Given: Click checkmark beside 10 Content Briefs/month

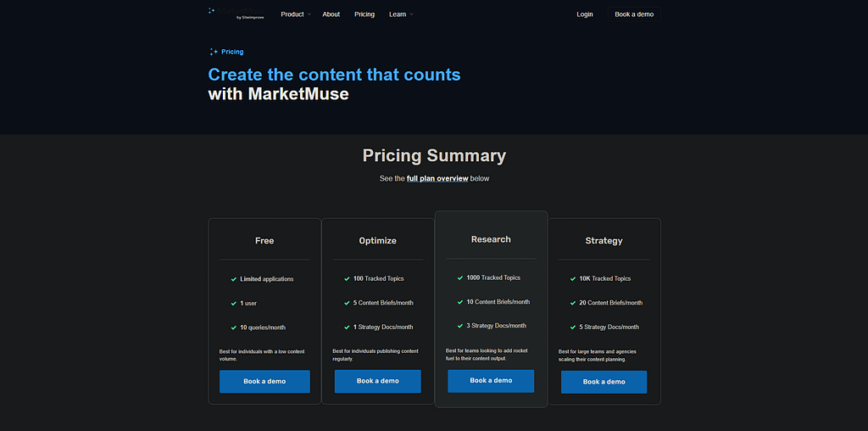Looking at the screenshot, I should click(460, 302).
